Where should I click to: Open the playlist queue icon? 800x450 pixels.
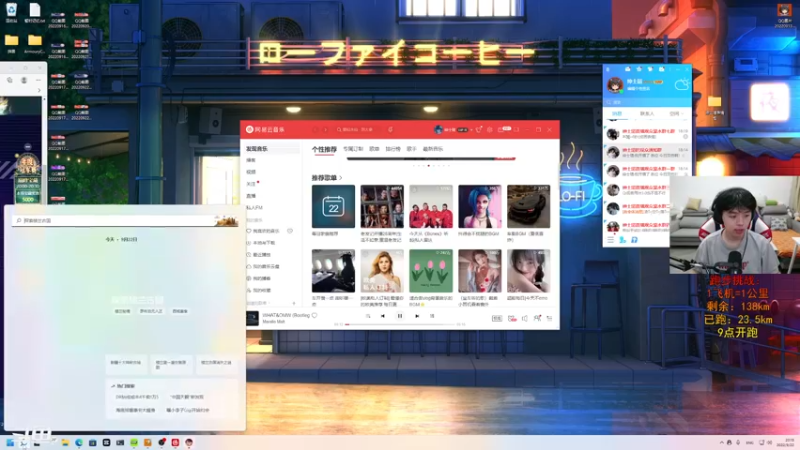(549, 318)
